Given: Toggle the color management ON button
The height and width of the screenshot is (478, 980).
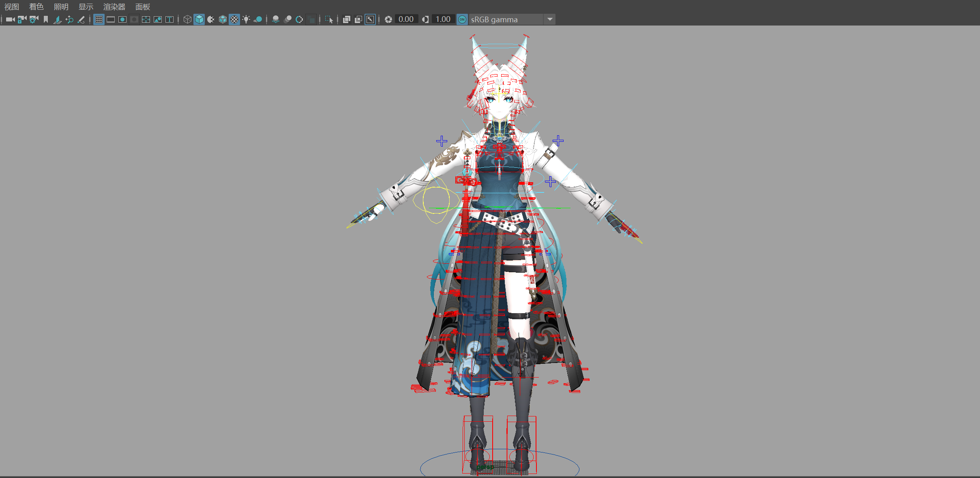Looking at the screenshot, I should click(x=462, y=19).
